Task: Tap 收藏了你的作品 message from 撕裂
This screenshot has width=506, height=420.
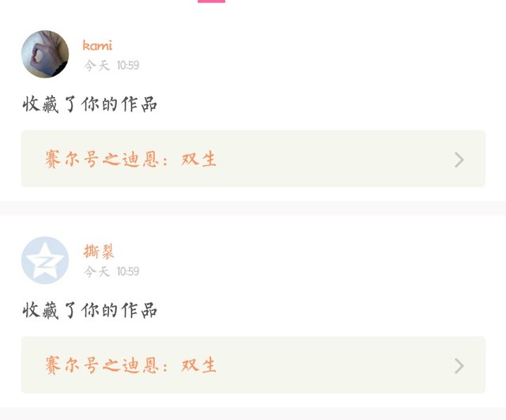Action: tap(89, 310)
